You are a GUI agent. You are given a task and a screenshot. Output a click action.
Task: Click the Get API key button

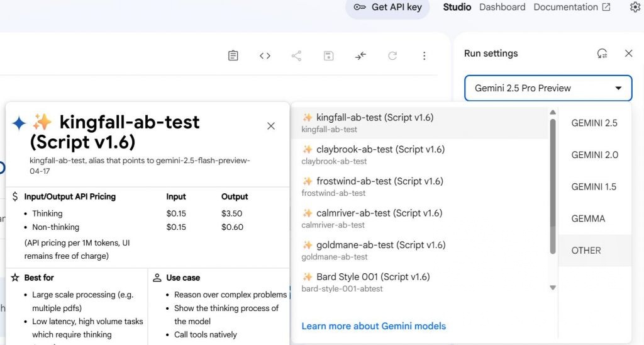click(x=387, y=8)
